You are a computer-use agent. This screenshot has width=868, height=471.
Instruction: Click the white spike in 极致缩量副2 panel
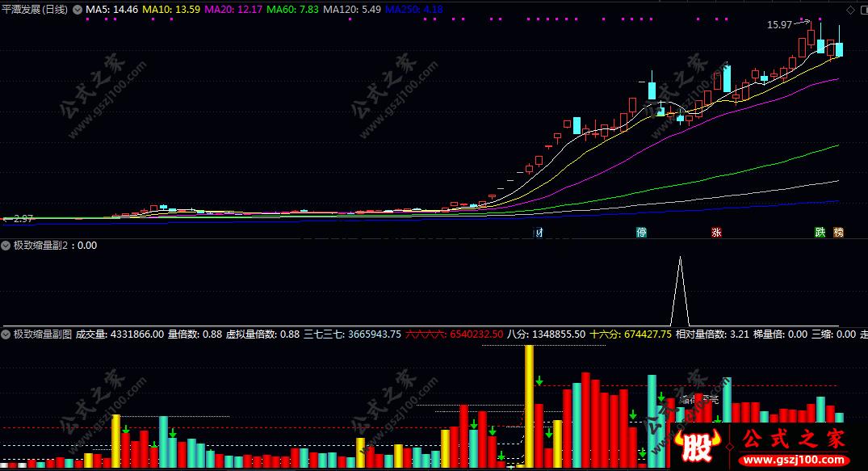click(680, 292)
